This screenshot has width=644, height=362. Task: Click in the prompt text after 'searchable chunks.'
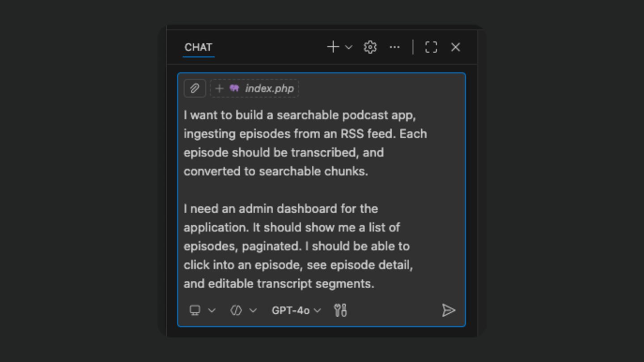(x=369, y=171)
